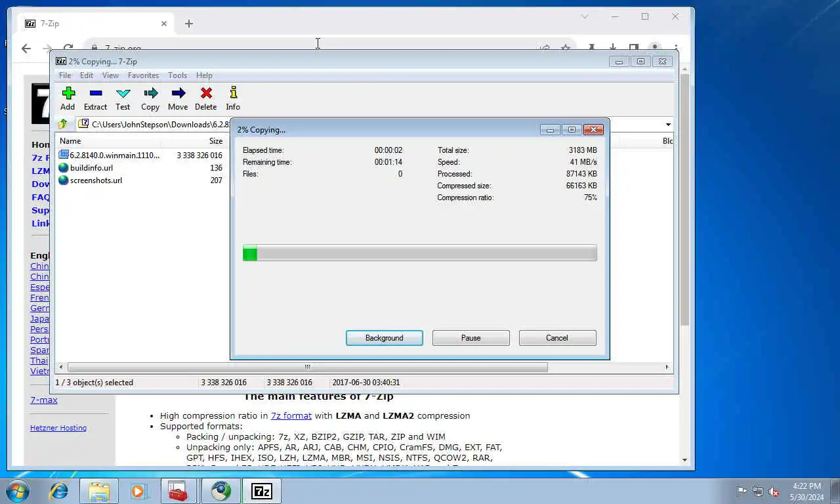Open the Tools menu in 7-Zip
840x504 pixels.
tap(177, 75)
